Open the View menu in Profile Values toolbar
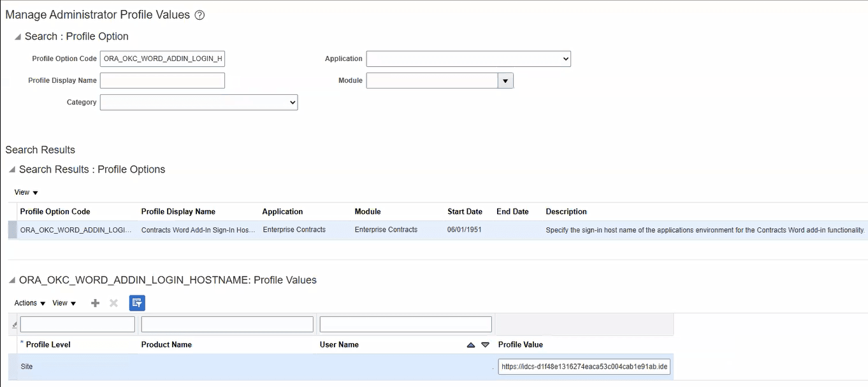The image size is (868, 387). click(x=64, y=303)
